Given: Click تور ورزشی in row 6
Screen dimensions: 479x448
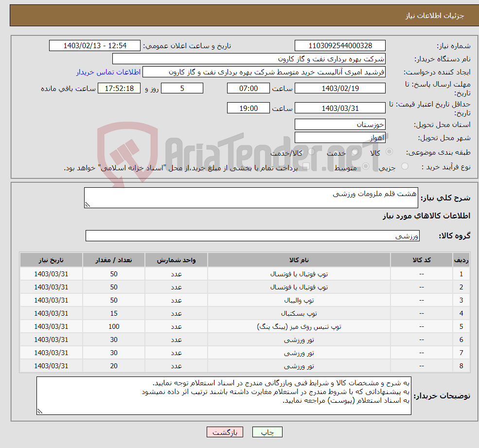Looking at the screenshot, I should [x=299, y=340].
